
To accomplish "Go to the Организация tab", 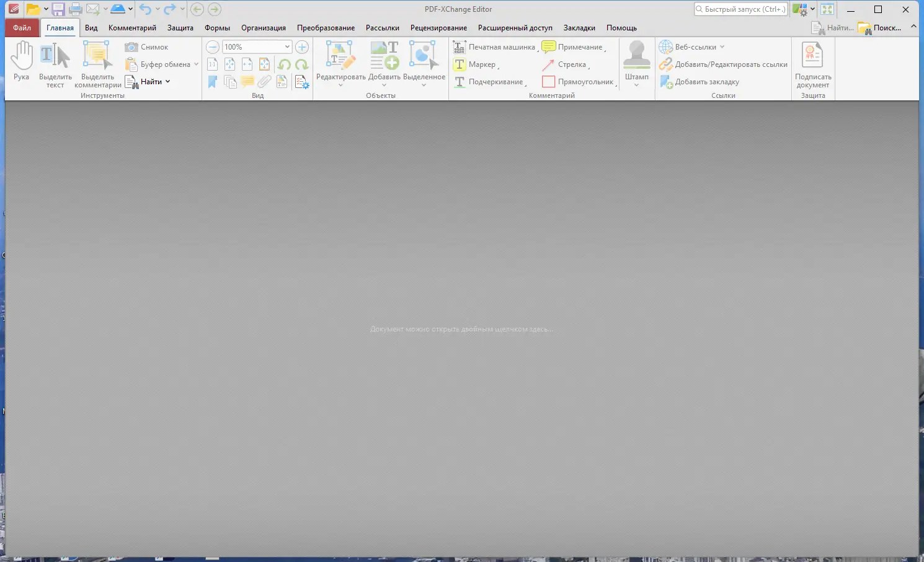I will point(264,28).
